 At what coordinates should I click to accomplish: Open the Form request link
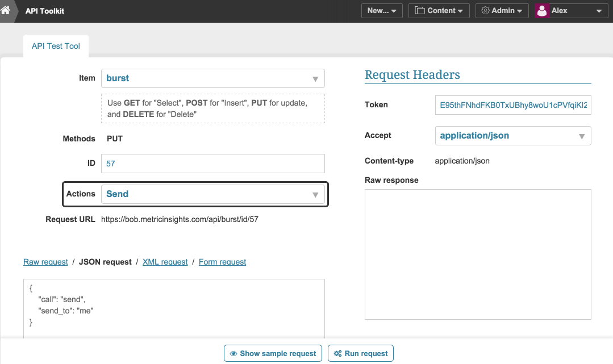(x=222, y=262)
